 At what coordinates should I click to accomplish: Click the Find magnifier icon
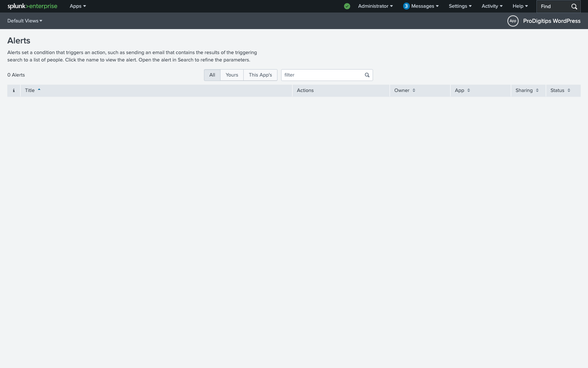pyautogui.click(x=574, y=7)
